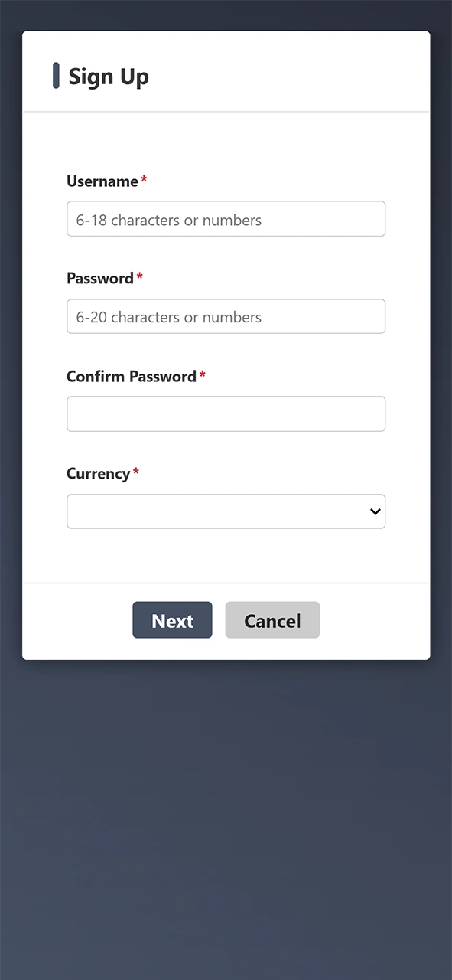Click the Confirm Password input field
452x980 pixels.
[x=226, y=413]
